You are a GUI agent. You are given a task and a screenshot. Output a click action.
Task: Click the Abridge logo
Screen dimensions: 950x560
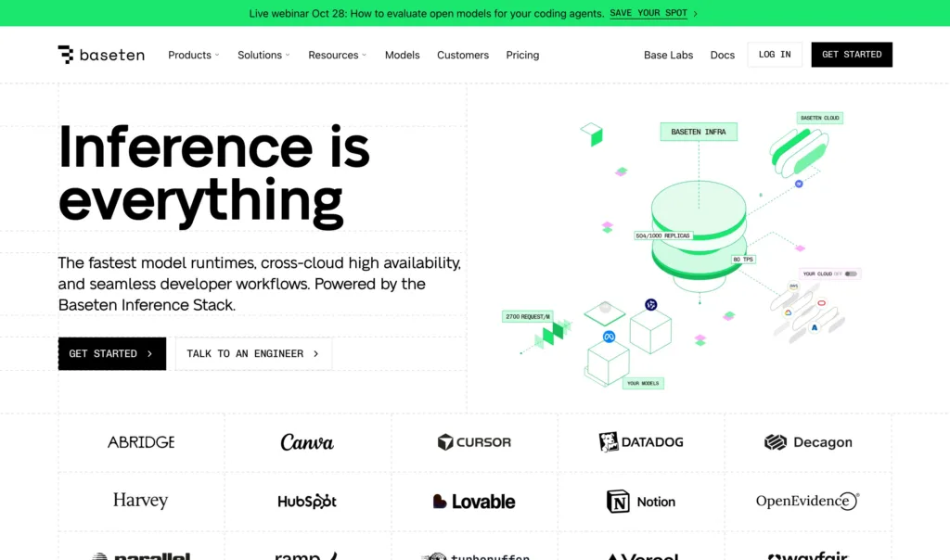point(141,442)
